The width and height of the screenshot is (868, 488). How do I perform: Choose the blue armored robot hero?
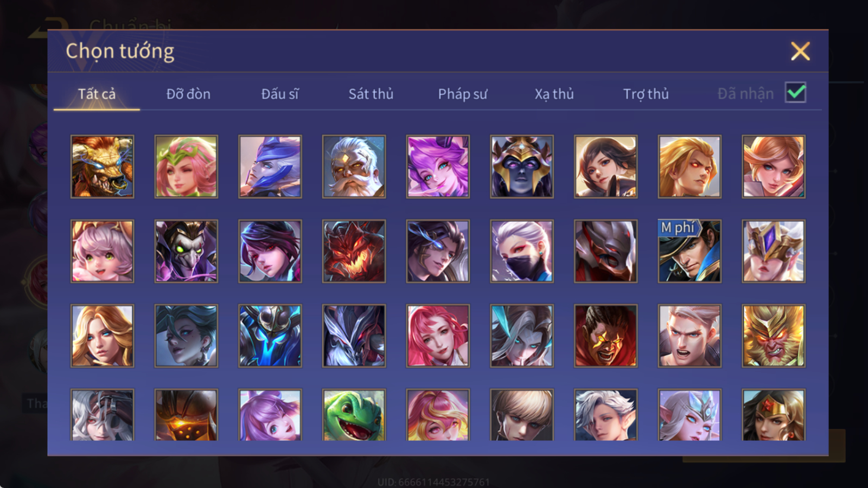point(270,336)
